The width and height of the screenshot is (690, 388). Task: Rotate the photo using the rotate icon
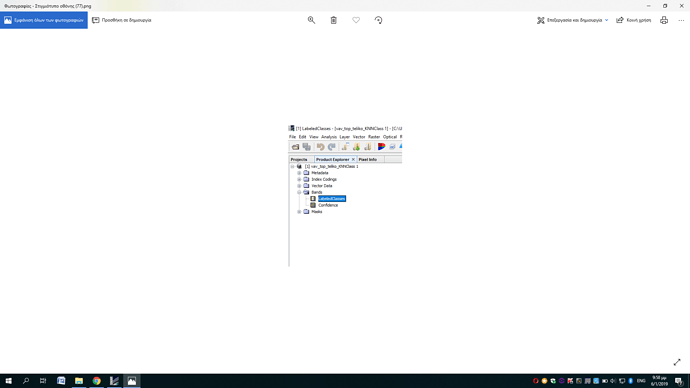pos(378,20)
